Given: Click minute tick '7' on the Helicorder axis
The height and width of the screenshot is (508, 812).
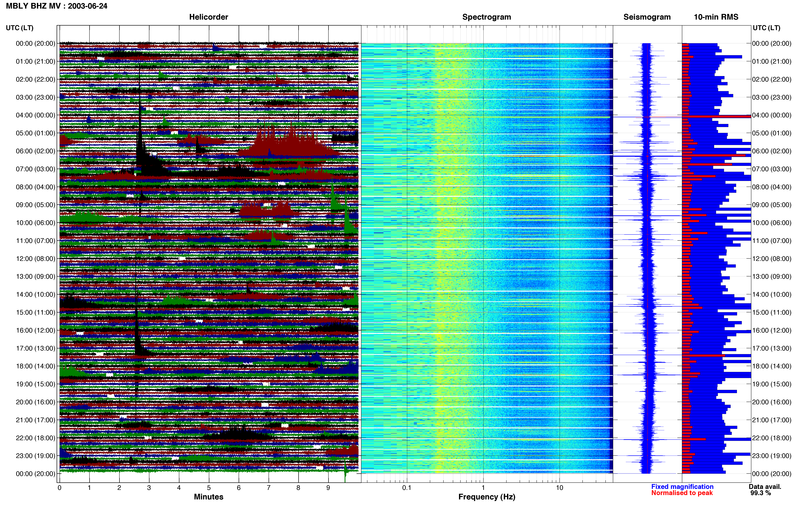Looking at the screenshot, I should (269, 488).
